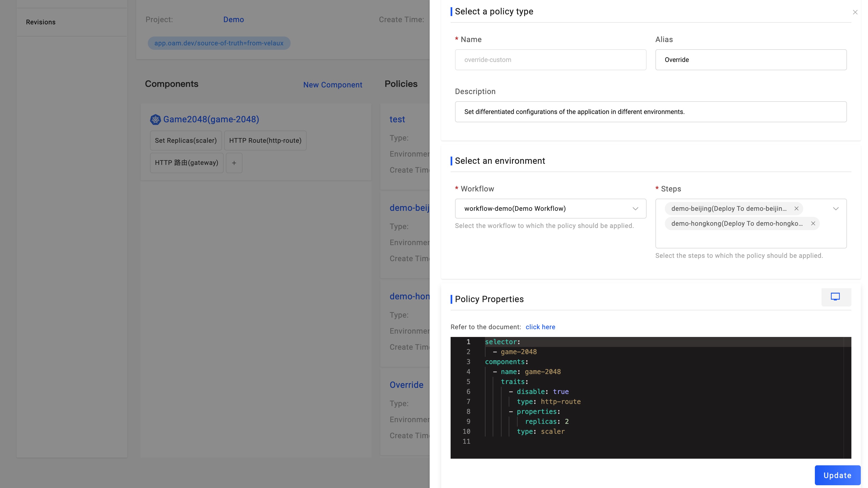Click the blue vertical bar beside Select a policy type

(x=451, y=11)
